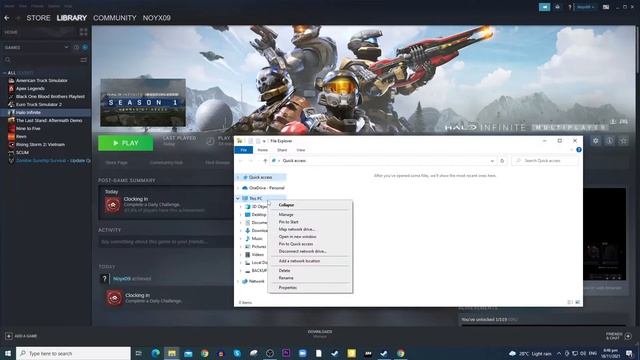Open the library advanced filter icon

(84, 60)
